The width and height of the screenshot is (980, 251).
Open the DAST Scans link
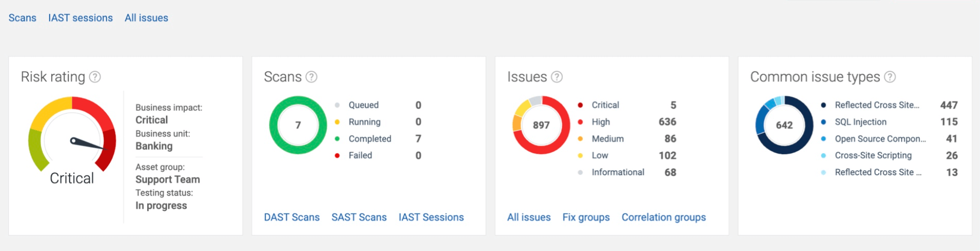tap(292, 217)
